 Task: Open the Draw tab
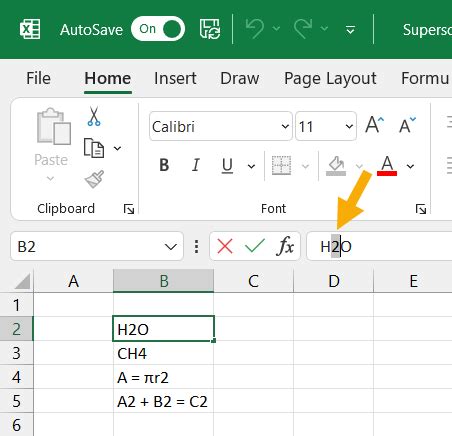point(240,79)
